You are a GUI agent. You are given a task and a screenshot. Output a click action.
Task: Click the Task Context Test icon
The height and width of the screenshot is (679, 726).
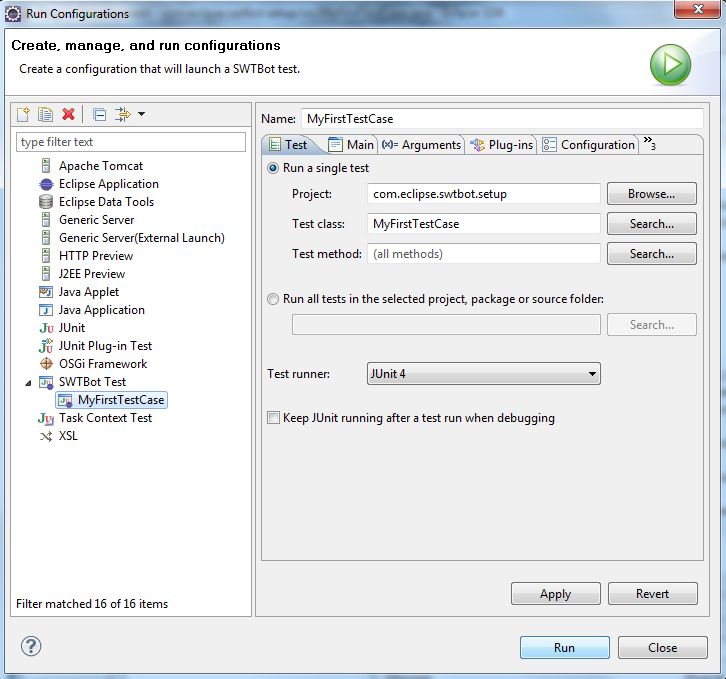(x=46, y=418)
